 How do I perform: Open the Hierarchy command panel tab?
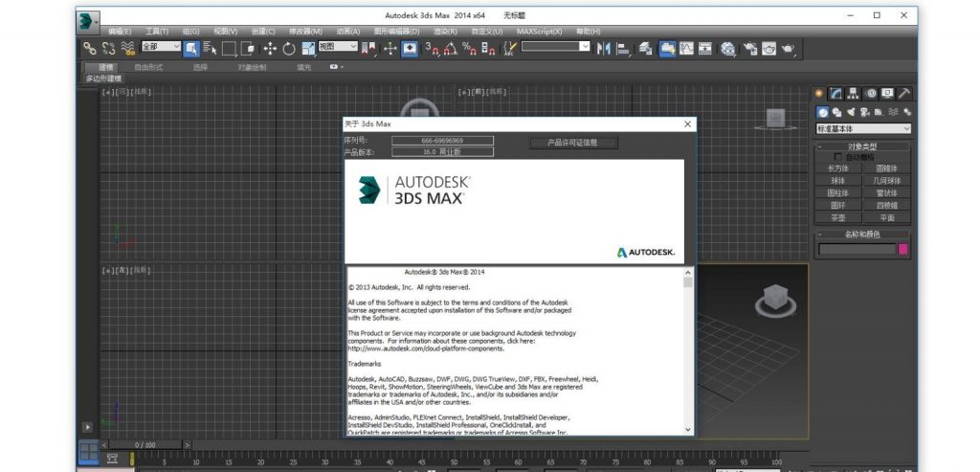(853, 94)
